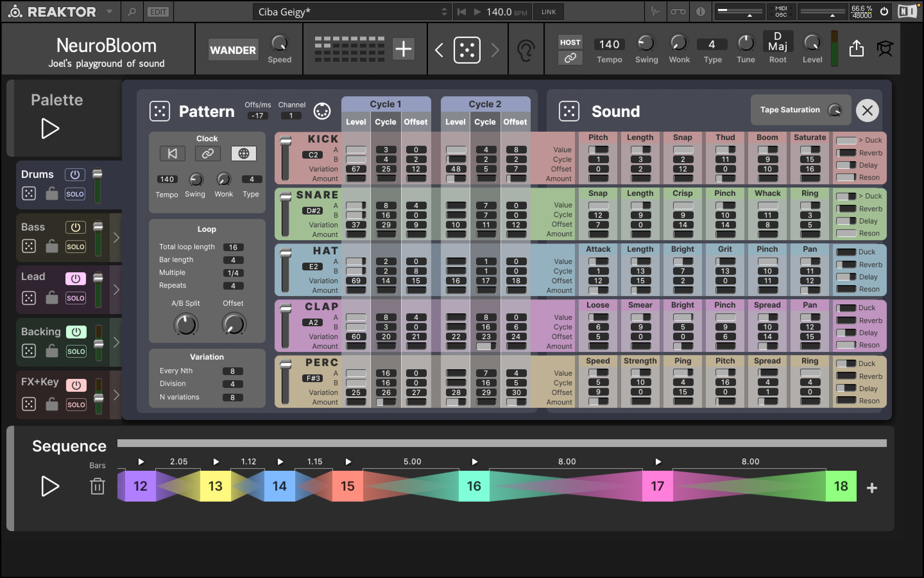Screen dimensions: 924x578
Task: Open the MIDI connector icon beside Channel
Action: [322, 111]
